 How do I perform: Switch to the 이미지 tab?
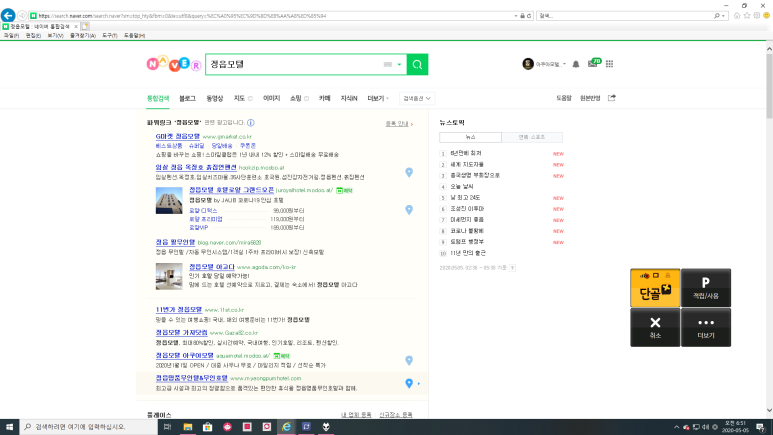pos(272,99)
